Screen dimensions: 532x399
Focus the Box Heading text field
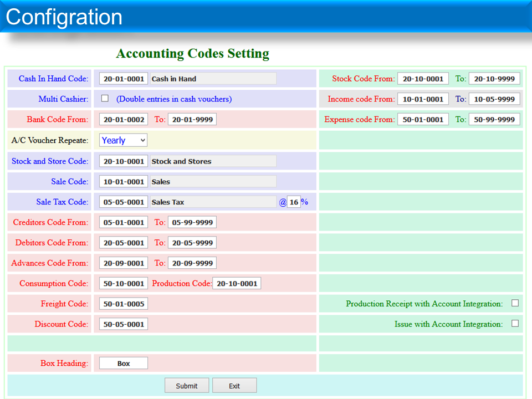coord(124,364)
